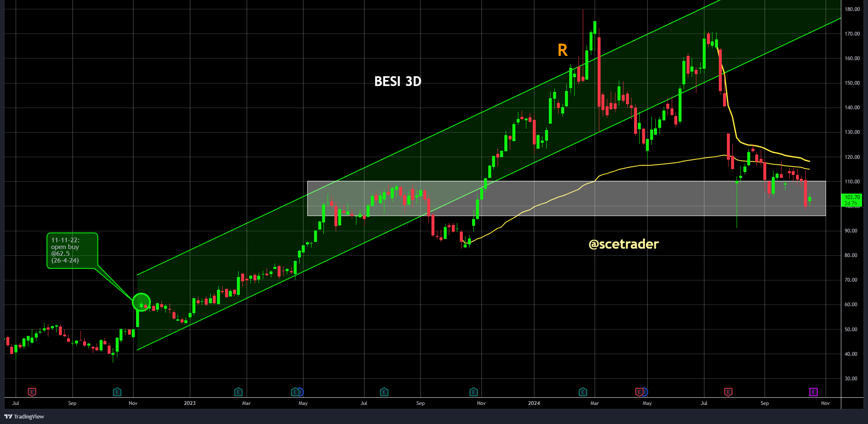Open the green earnings marker before Nov 2022
This screenshot has height=424, width=868.
[x=117, y=392]
